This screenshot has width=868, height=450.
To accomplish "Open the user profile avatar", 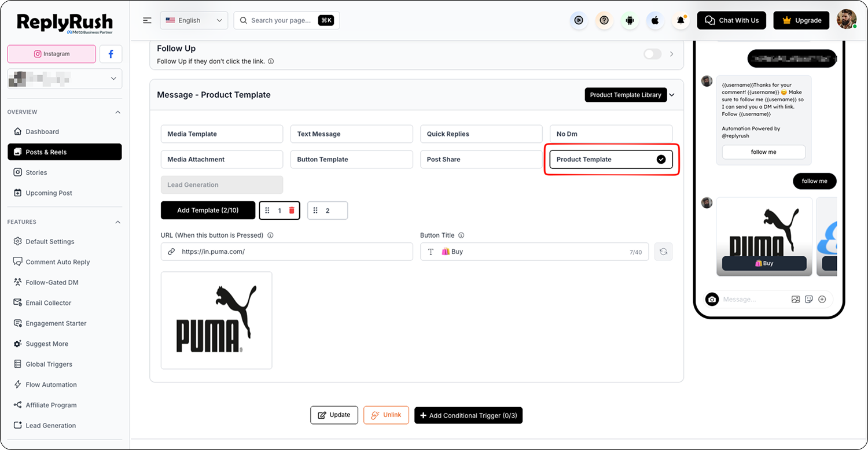I will [847, 20].
